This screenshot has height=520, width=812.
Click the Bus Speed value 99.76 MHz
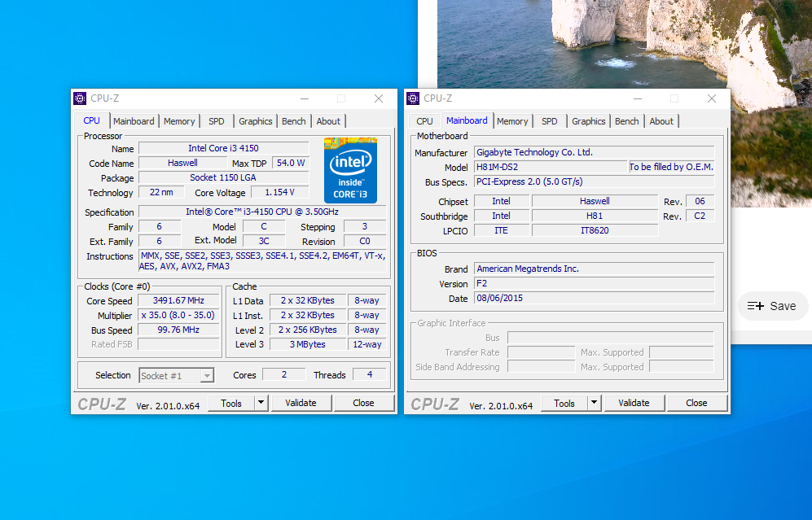pyautogui.click(x=178, y=330)
